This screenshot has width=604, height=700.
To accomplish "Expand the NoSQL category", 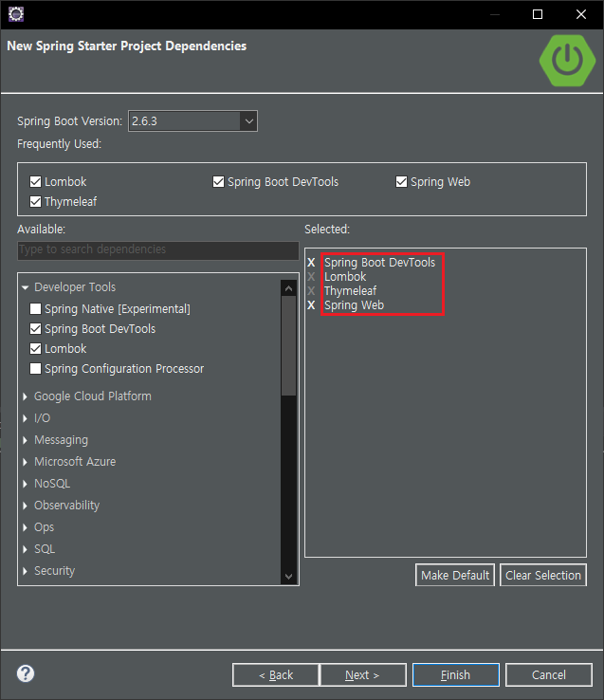I will coord(26,484).
